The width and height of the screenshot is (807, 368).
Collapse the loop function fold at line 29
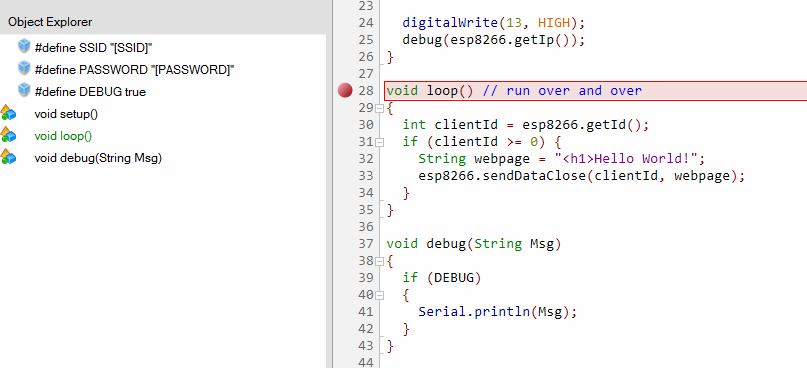point(379,108)
